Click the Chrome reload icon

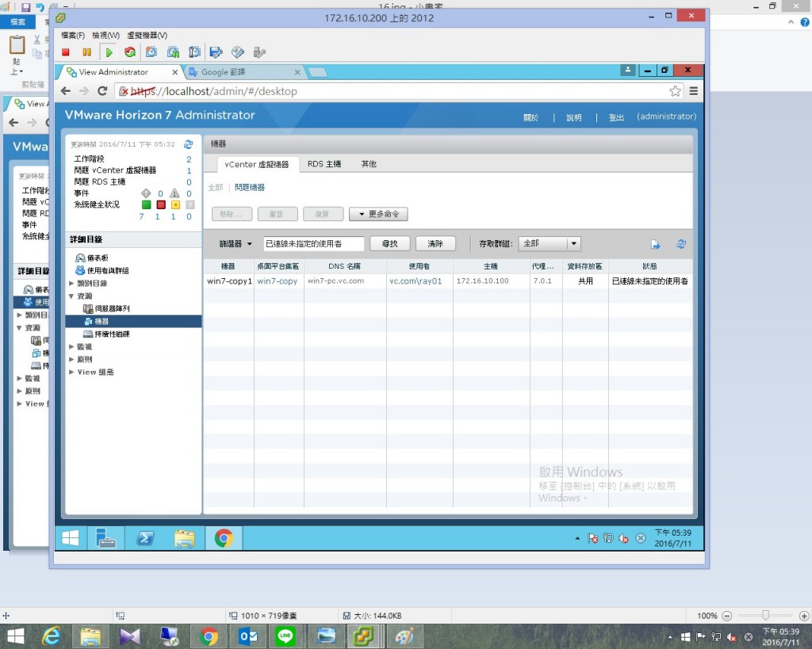tap(102, 91)
